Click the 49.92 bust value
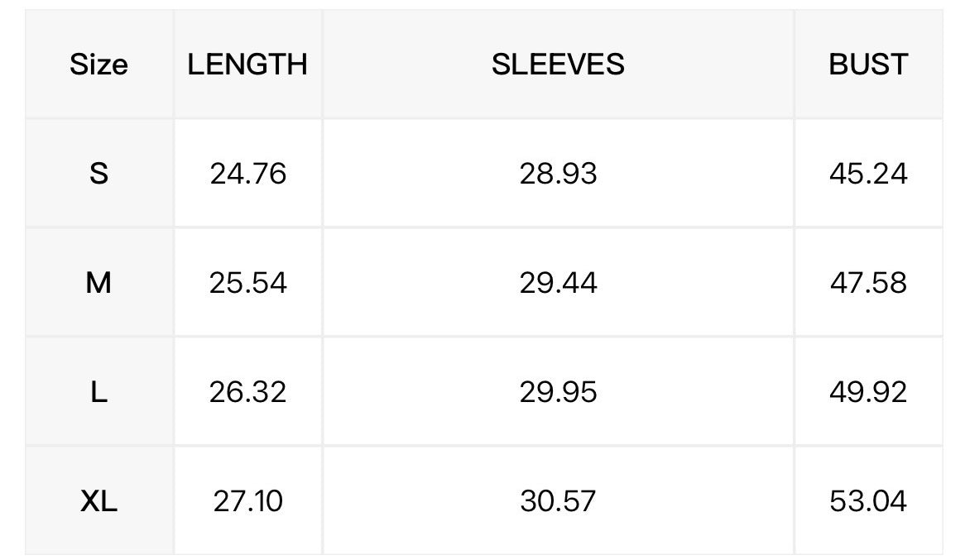Viewport: 965px width, 560px height. point(868,392)
